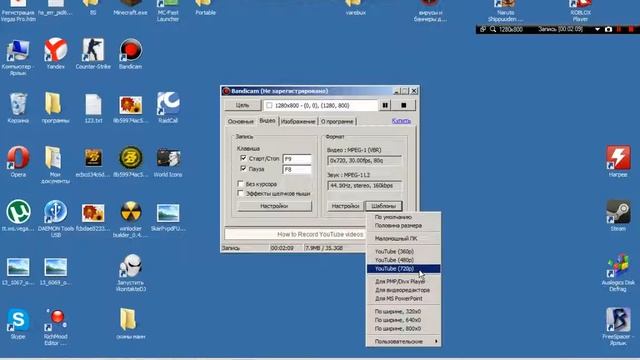Expand the Пользовательские submenu

(x=403, y=341)
